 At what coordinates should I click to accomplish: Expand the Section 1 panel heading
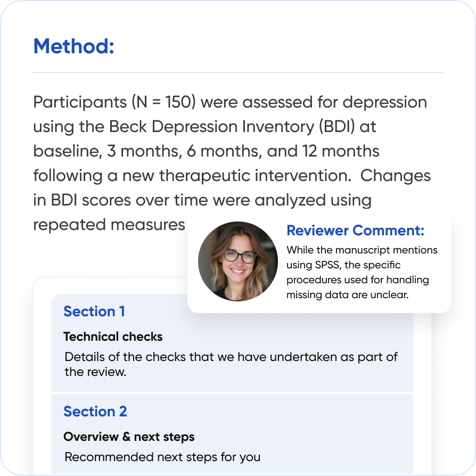click(x=94, y=311)
